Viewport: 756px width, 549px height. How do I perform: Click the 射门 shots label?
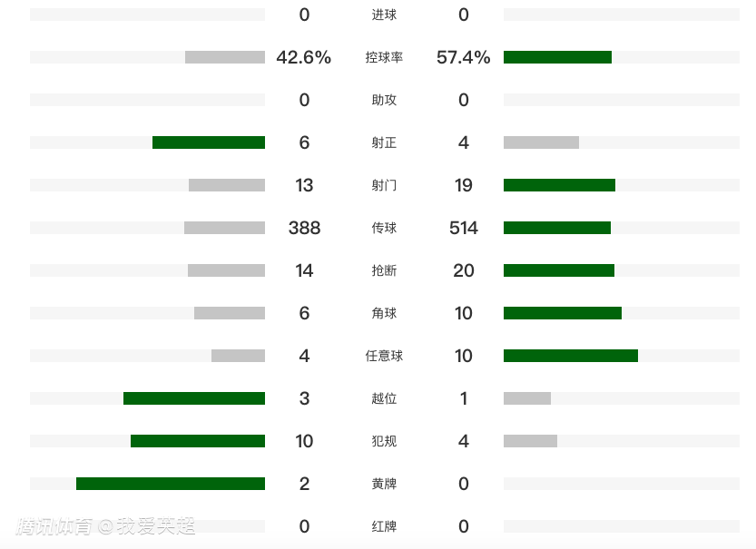click(x=384, y=185)
